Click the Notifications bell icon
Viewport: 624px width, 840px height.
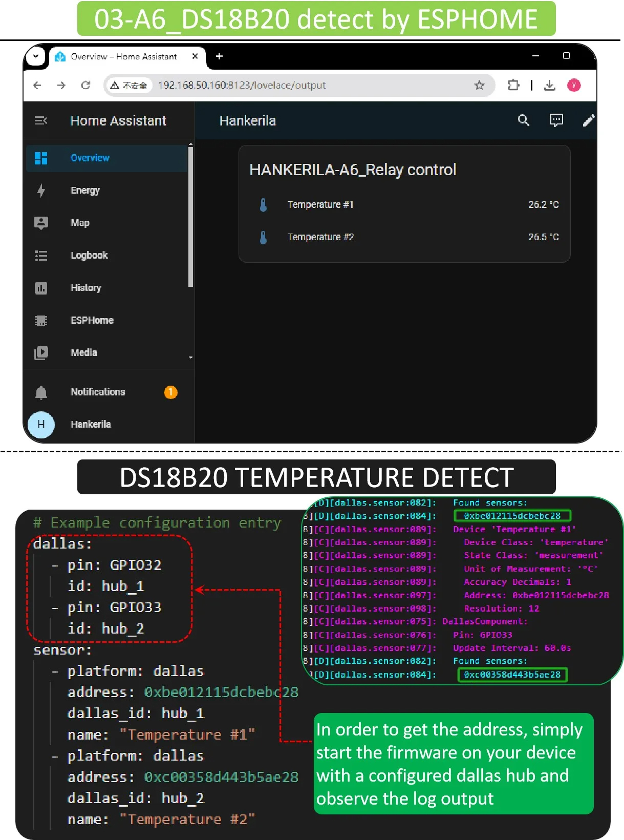click(41, 392)
